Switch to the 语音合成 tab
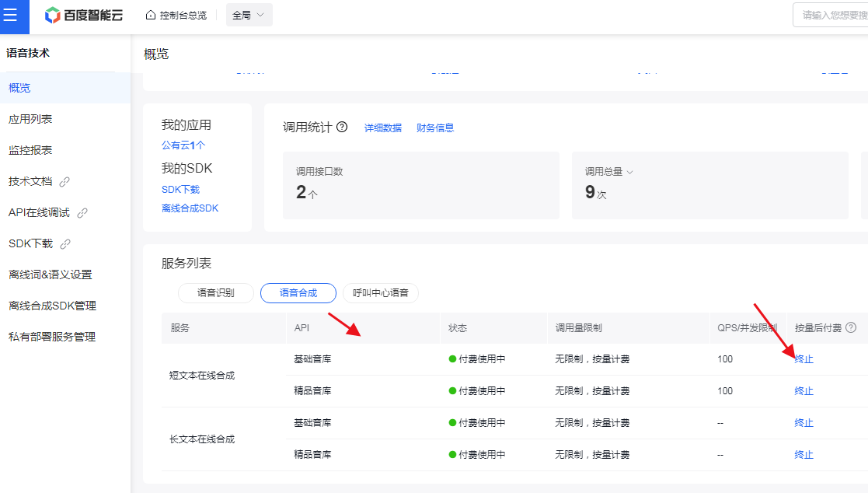Screen dimensions: 868x493 [x=298, y=293]
